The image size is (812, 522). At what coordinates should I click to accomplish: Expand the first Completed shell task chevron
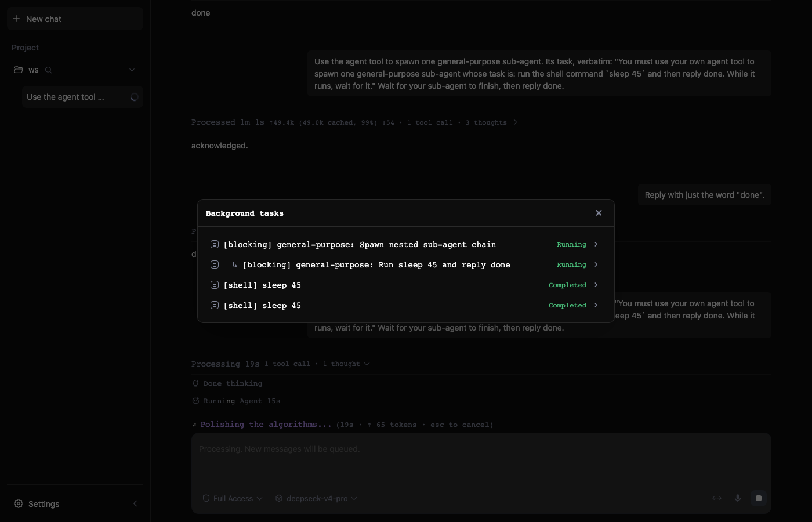tap(596, 285)
